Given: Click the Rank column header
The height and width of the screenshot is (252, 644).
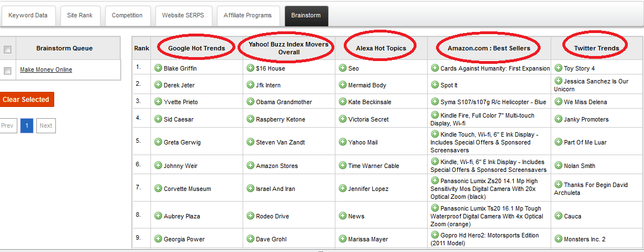Looking at the screenshot, I should click(x=141, y=48).
